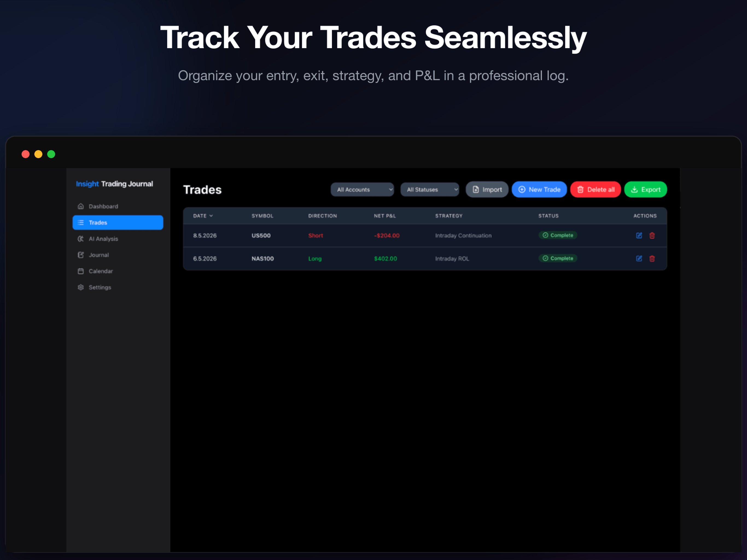
Task: Click the Strategy column header
Action: pyautogui.click(x=449, y=216)
